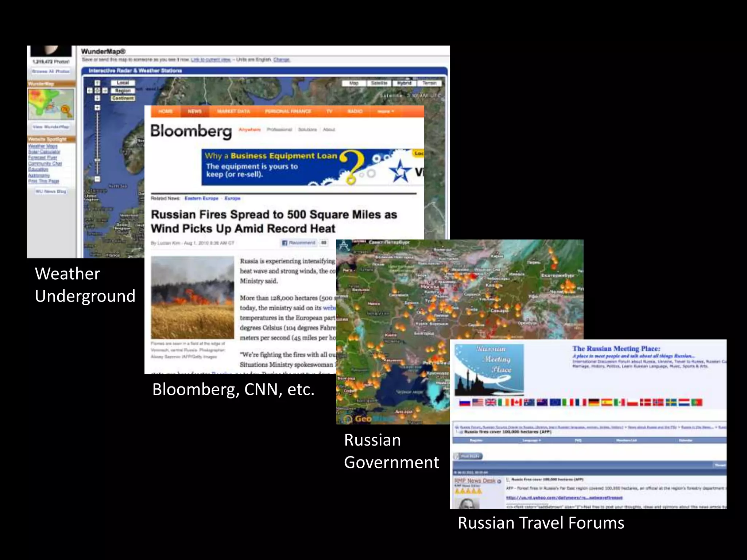Viewport: 747px width, 560px height.
Task: Switch WunderMap to Hybrid view
Action: (404, 83)
